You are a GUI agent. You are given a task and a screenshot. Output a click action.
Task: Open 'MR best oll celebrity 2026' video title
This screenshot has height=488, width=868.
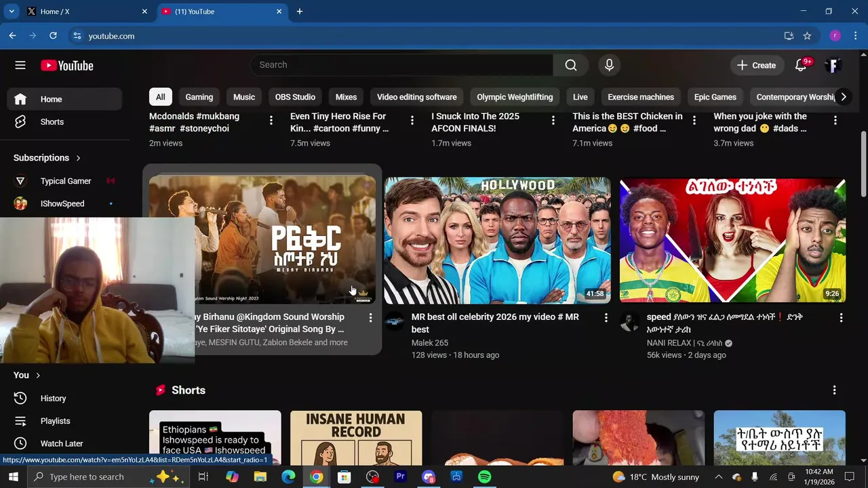coord(495,323)
